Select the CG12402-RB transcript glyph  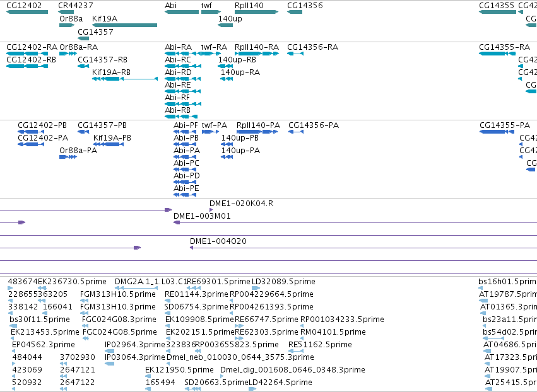pos(27,66)
